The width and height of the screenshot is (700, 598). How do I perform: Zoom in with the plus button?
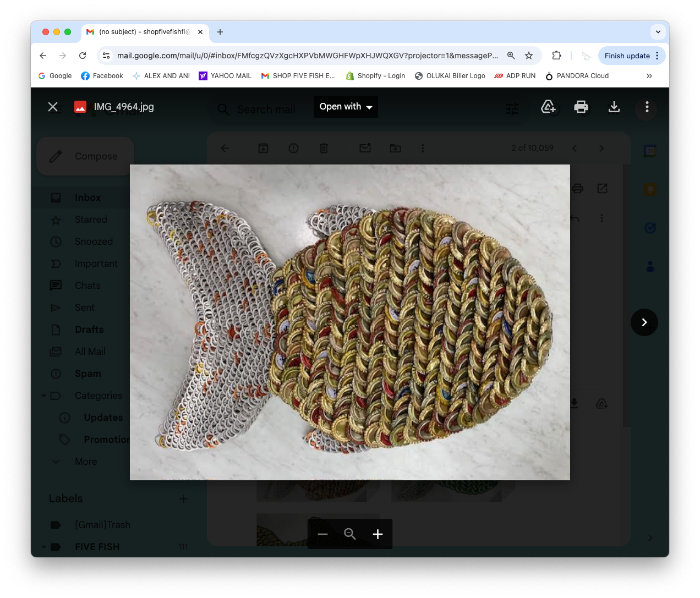tap(378, 534)
